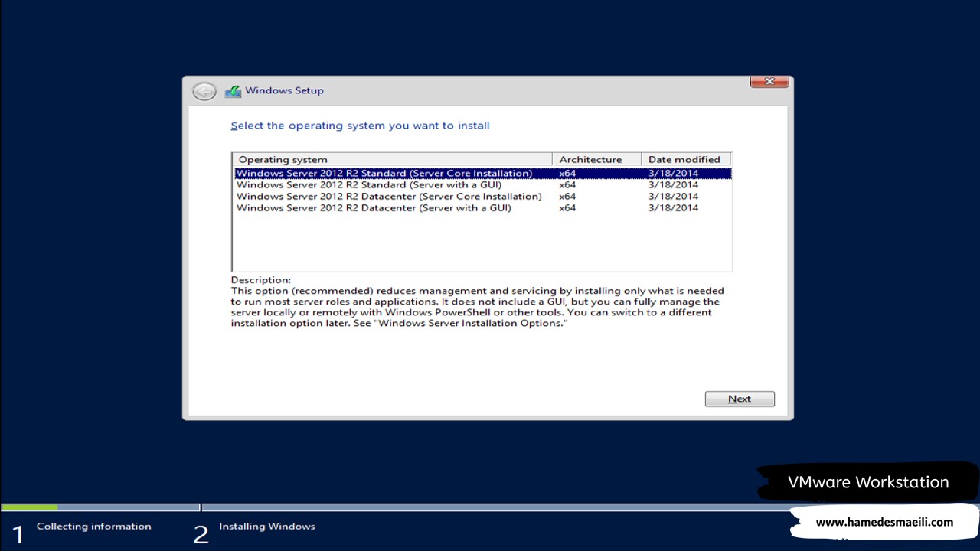Image resolution: width=980 pixels, height=551 pixels.
Task: Select Windows Server 2012 R2 Datacenter with GUI
Action: pos(483,207)
